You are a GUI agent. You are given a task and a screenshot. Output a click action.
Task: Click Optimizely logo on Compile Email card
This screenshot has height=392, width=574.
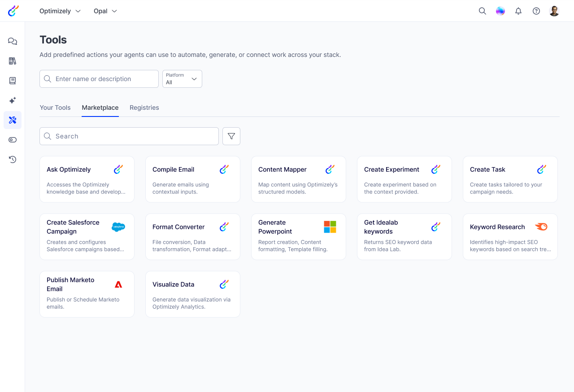[x=224, y=169]
